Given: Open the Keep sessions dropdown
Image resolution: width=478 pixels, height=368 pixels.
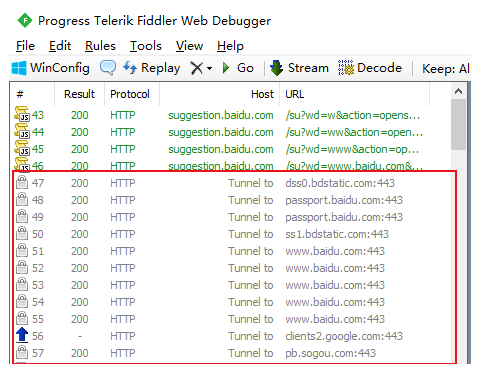Looking at the screenshot, I should [446, 69].
